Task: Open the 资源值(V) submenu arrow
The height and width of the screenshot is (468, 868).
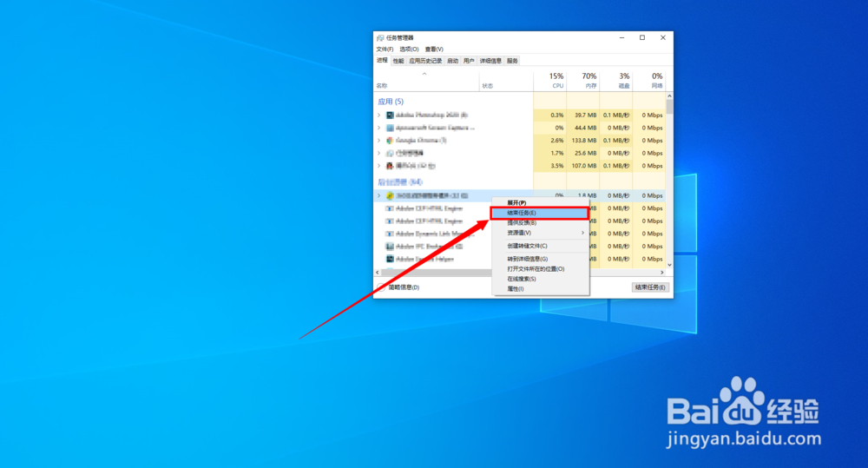Action: click(x=583, y=234)
